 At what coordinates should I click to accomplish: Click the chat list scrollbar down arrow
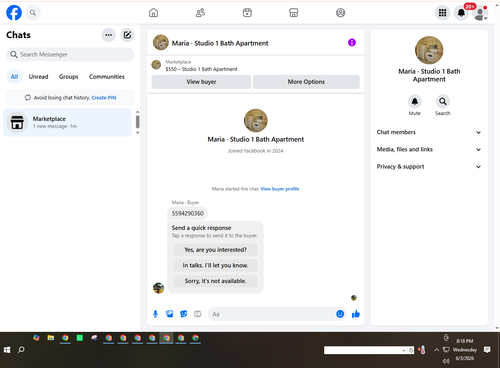[137, 133]
